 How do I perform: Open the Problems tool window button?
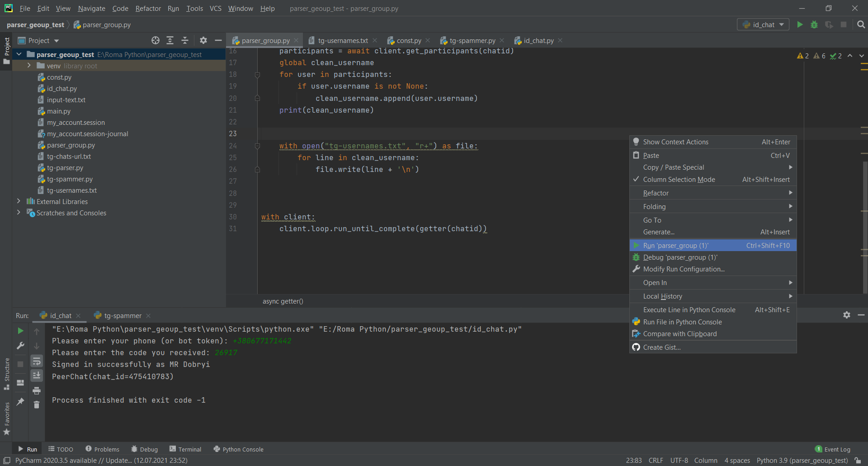tap(103, 449)
